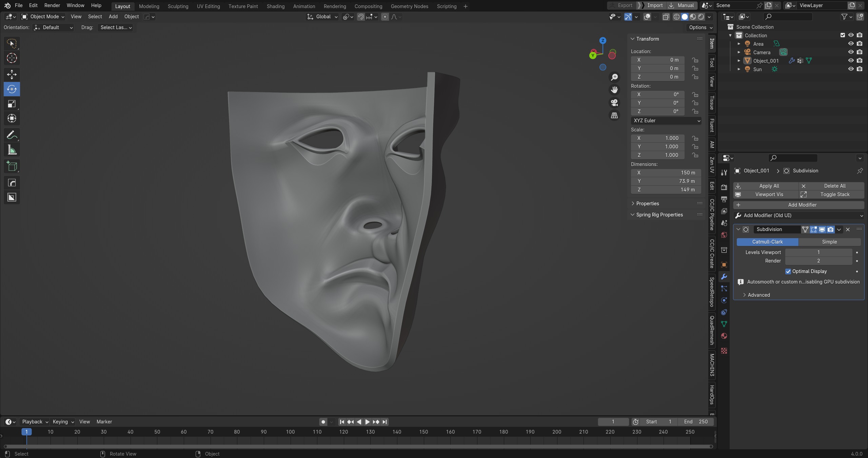Screen dimensions: 868x458
Task: Hide Object_001 in viewport
Action: 851,61
